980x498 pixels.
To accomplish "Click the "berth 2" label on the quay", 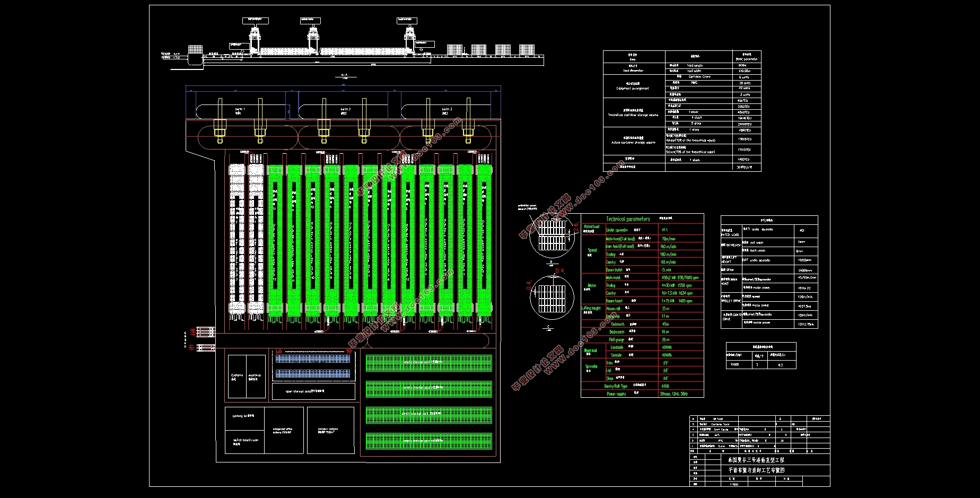I will point(345,109).
